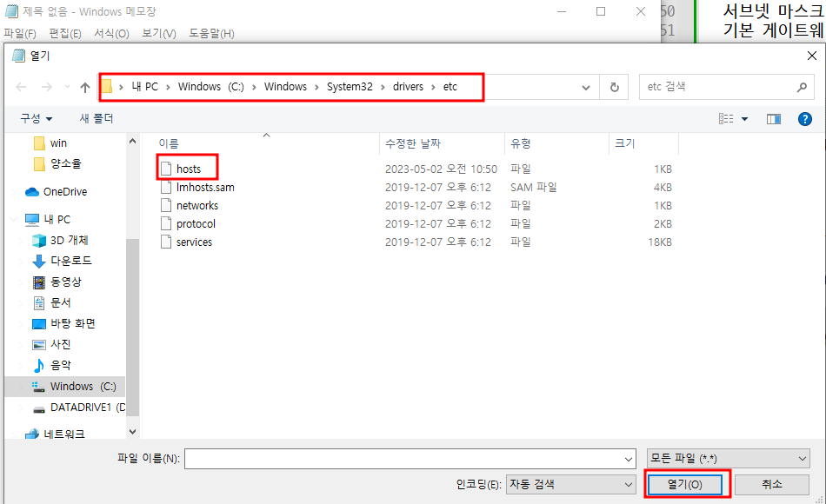The width and height of the screenshot is (826, 504).
Task: Go back with the left arrow
Action: tap(21, 87)
